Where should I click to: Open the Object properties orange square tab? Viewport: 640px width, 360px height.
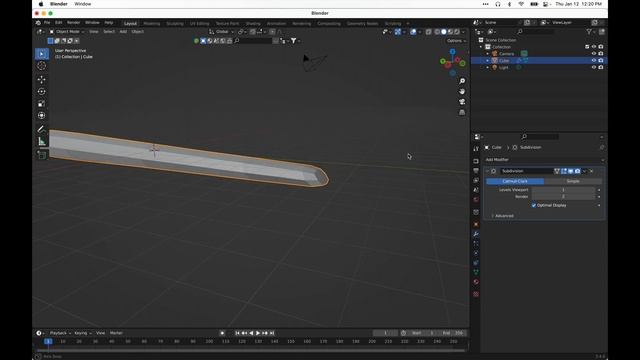pos(476,224)
